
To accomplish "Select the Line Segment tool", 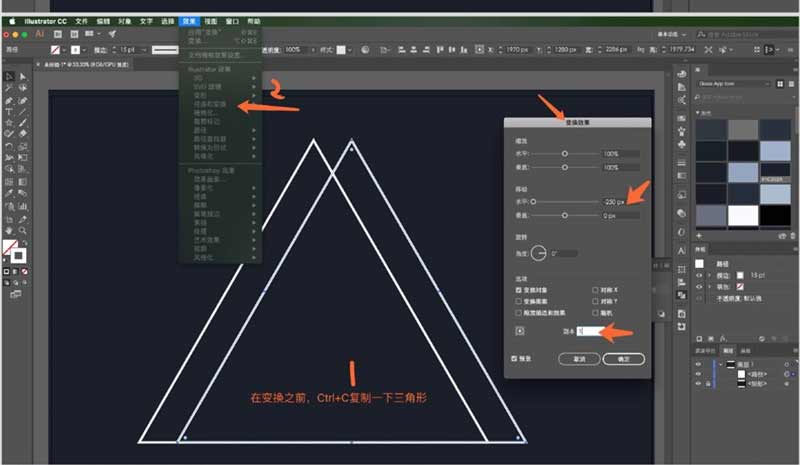I will [23, 112].
